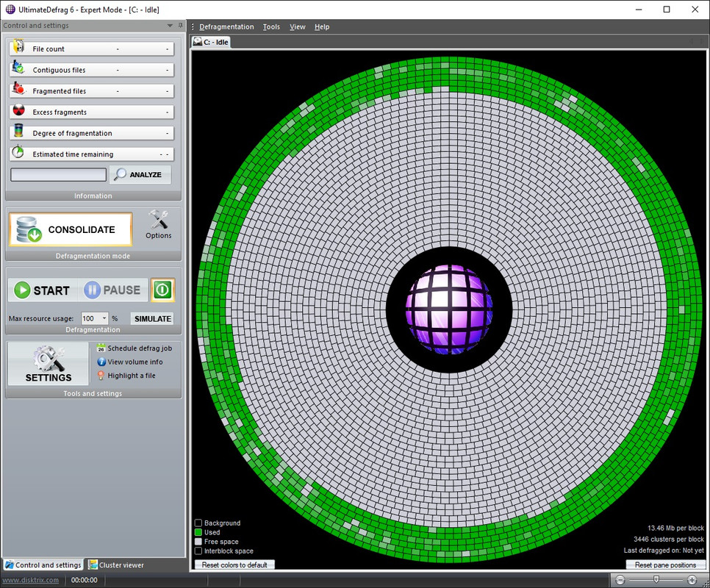Click the Reset pane positions button
Screen dimensions: 710x588
[665, 565]
